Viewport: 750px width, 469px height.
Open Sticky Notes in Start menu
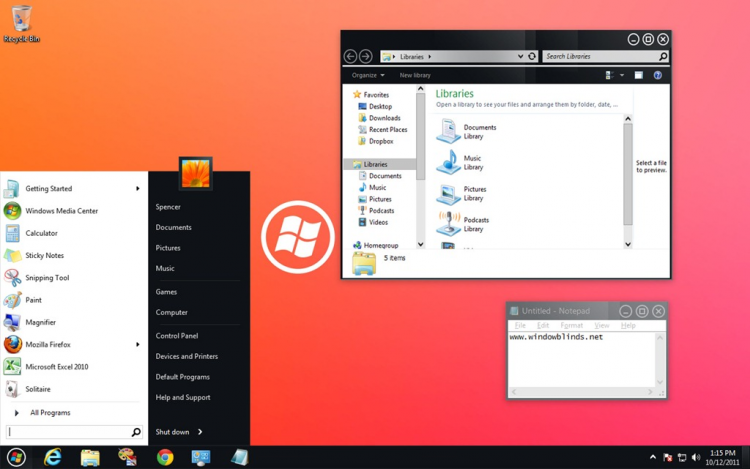click(44, 255)
